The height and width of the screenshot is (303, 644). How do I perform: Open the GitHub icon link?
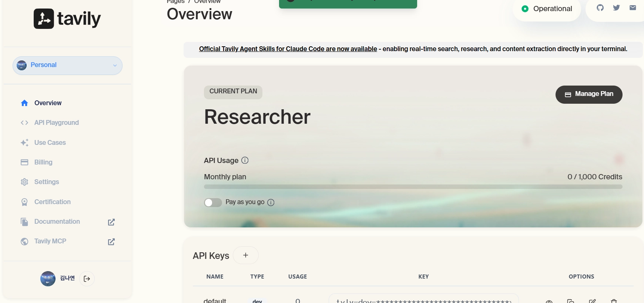[x=600, y=8]
